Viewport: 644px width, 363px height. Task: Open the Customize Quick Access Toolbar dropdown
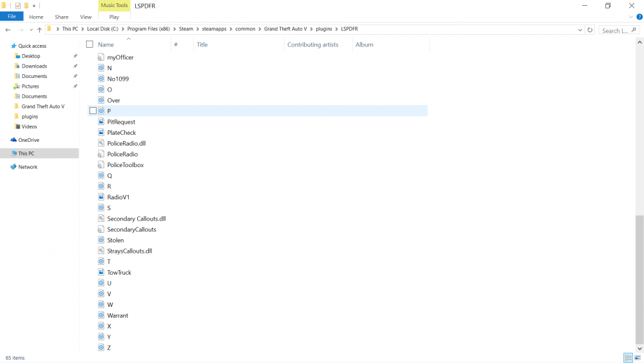click(34, 6)
